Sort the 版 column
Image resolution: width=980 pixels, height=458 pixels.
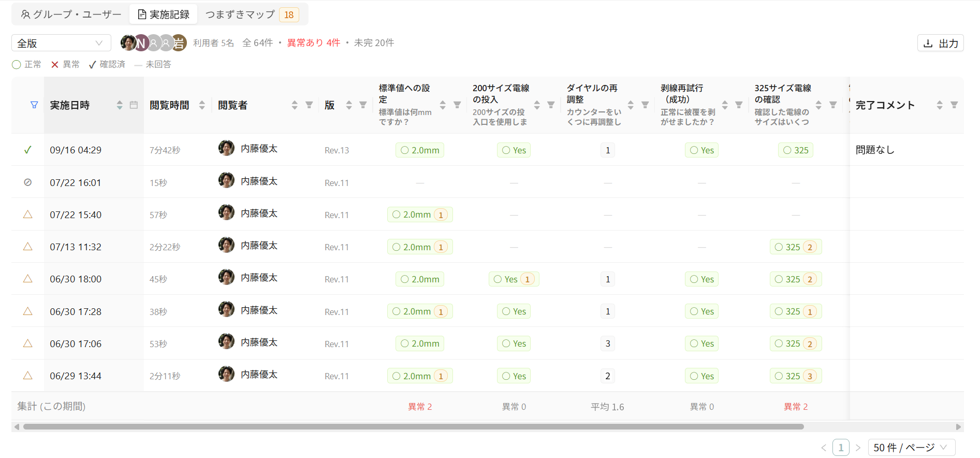[349, 105]
